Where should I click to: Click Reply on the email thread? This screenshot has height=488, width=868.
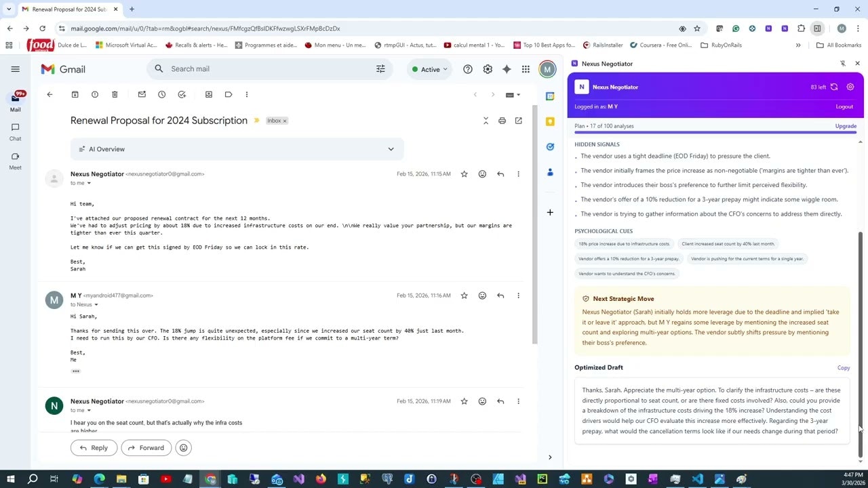(94, 447)
